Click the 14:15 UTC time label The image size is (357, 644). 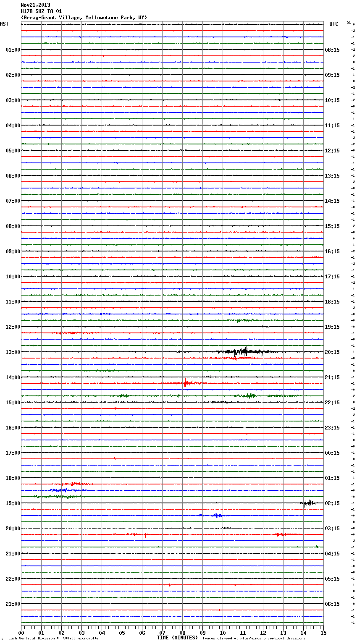[x=332, y=201]
